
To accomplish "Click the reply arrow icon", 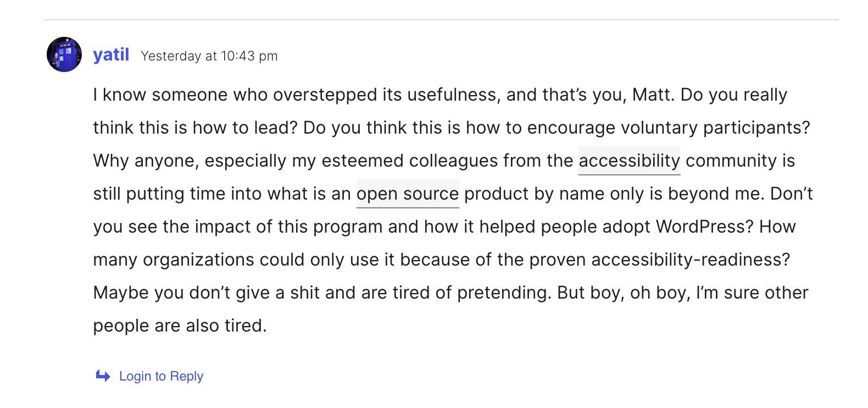I will coord(103,376).
